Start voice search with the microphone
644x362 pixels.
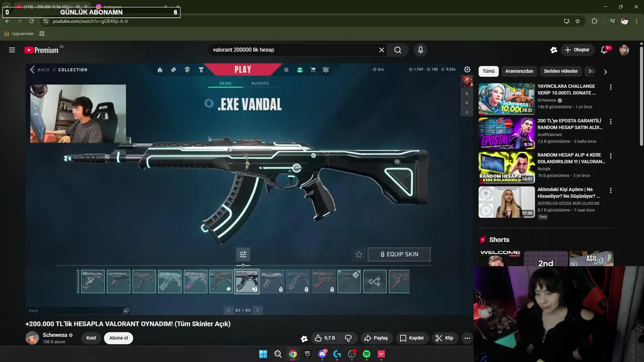coord(421,50)
